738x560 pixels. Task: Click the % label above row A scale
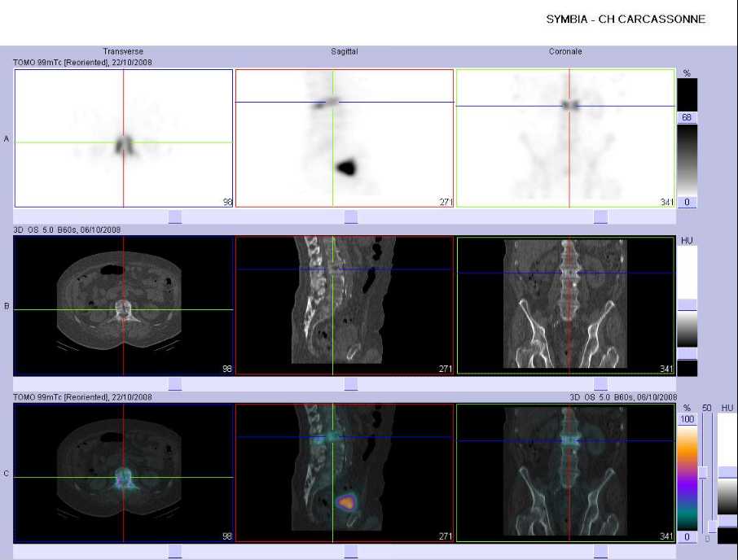click(687, 73)
